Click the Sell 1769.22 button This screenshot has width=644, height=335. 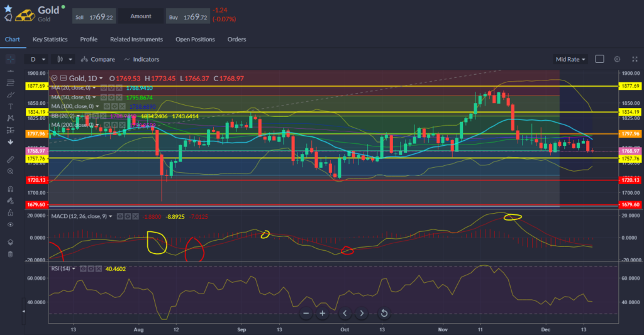(x=93, y=16)
